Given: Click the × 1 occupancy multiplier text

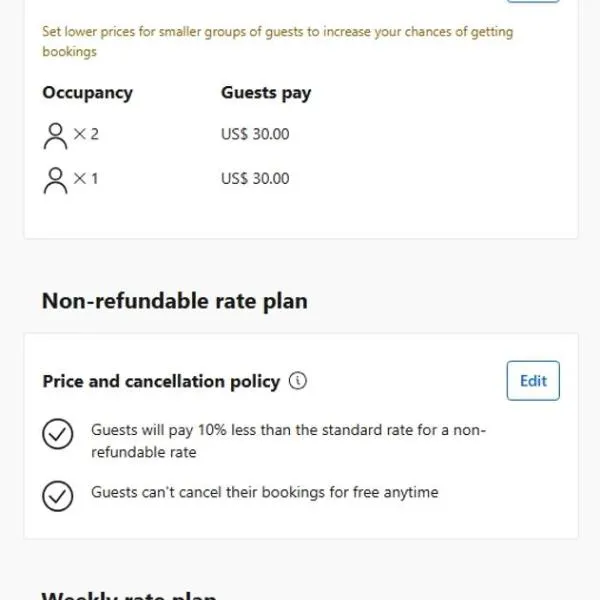Looking at the screenshot, I should (x=86, y=179).
